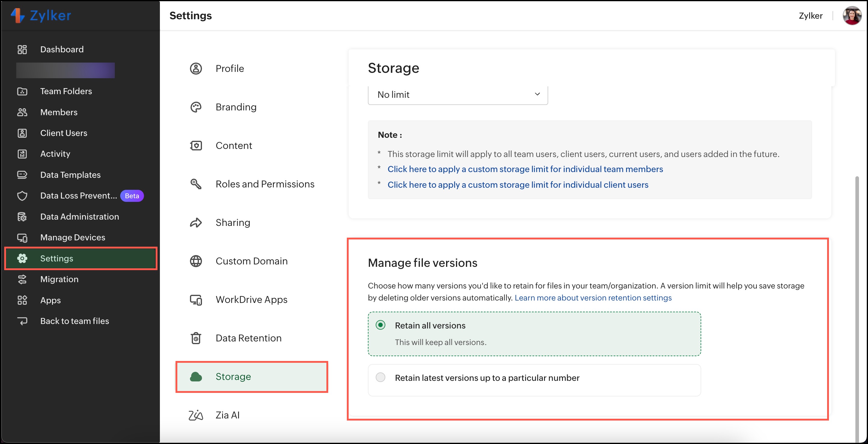Viewport: 868px width, 444px height.
Task: Open Learn more about version retention settings
Action: click(x=593, y=298)
